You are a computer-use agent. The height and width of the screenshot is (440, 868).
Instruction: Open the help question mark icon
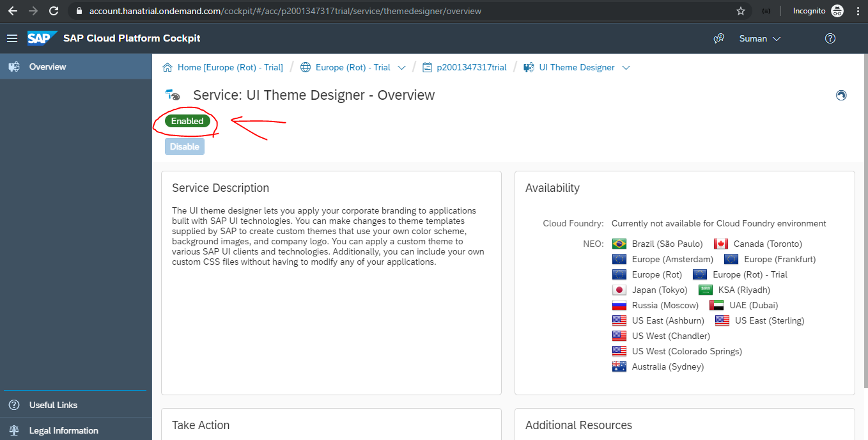(830, 38)
